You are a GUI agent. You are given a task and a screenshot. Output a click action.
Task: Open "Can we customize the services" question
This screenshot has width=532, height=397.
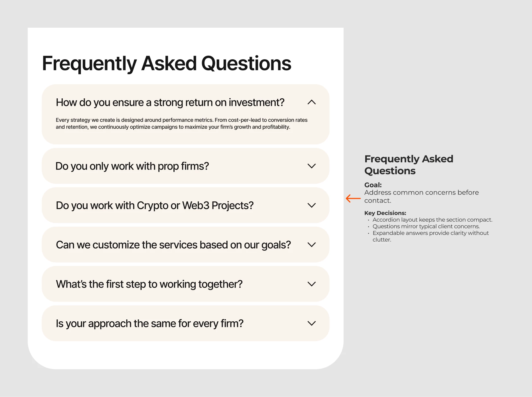tap(173, 245)
